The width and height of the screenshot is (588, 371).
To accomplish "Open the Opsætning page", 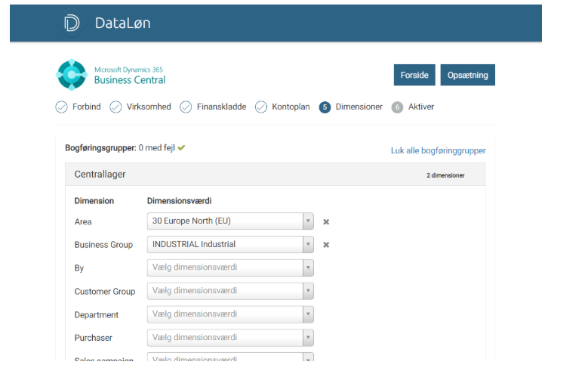I will (x=467, y=76).
